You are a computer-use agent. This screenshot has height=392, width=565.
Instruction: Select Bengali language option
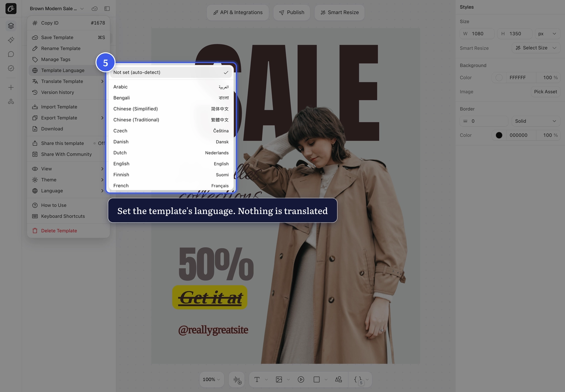tap(171, 98)
